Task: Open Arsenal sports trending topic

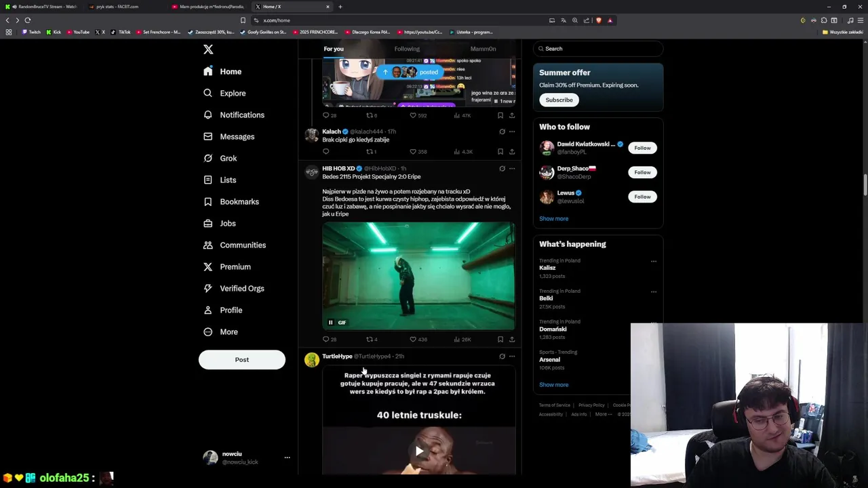Action: click(x=550, y=360)
